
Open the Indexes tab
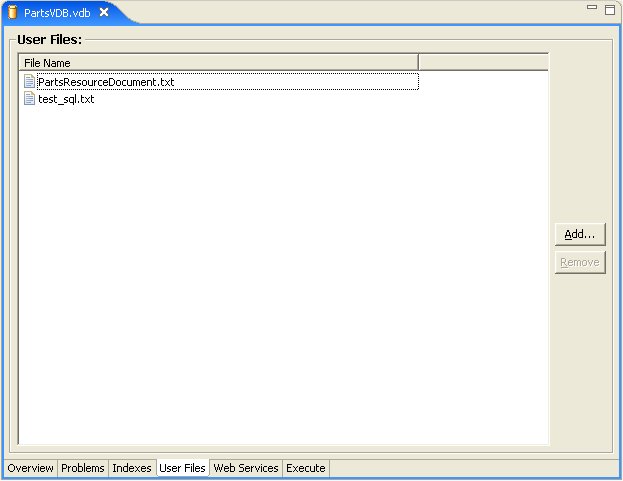[x=132, y=468]
